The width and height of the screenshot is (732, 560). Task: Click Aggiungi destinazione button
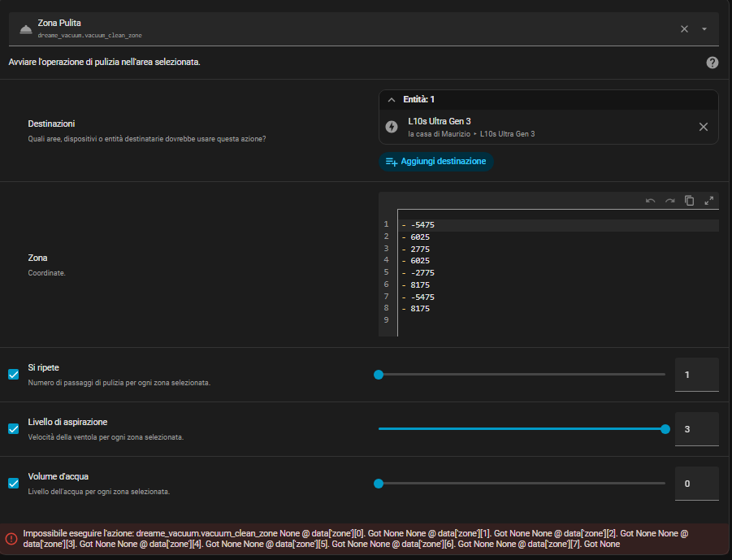click(435, 162)
